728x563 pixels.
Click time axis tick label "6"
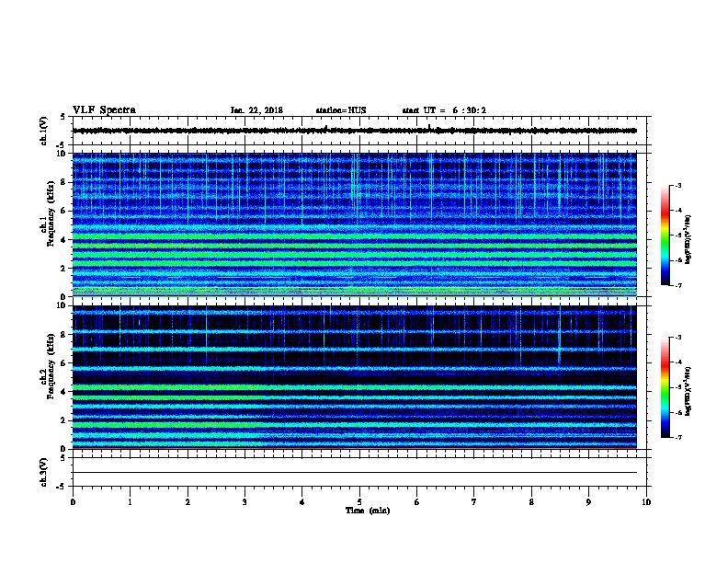click(417, 502)
